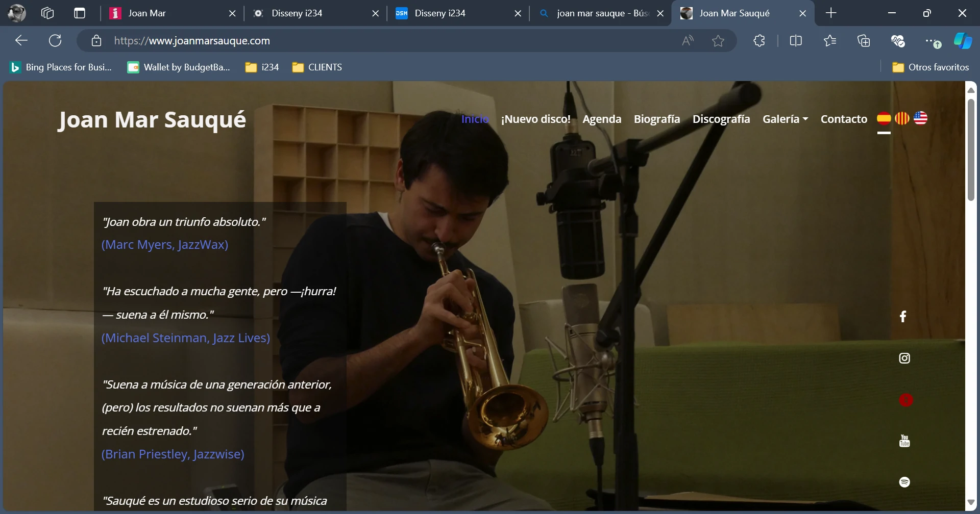Open tab actions menu icon
The height and width of the screenshot is (514, 980).
(80, 13)
